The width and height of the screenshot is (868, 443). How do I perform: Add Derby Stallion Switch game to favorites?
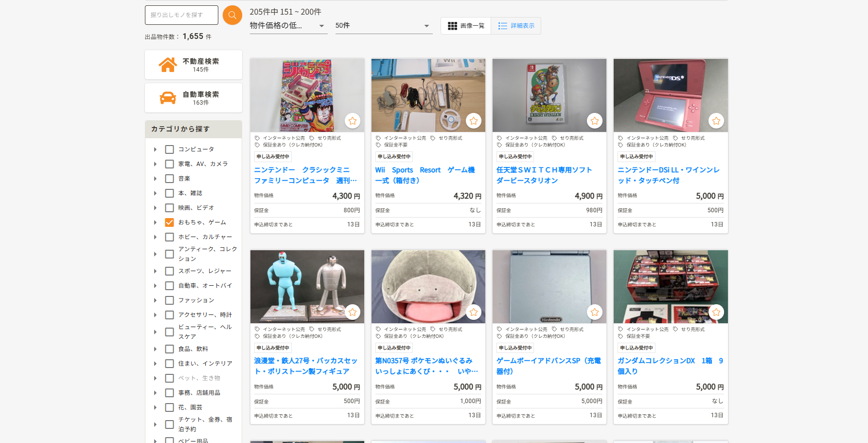(x=594, y=121)
